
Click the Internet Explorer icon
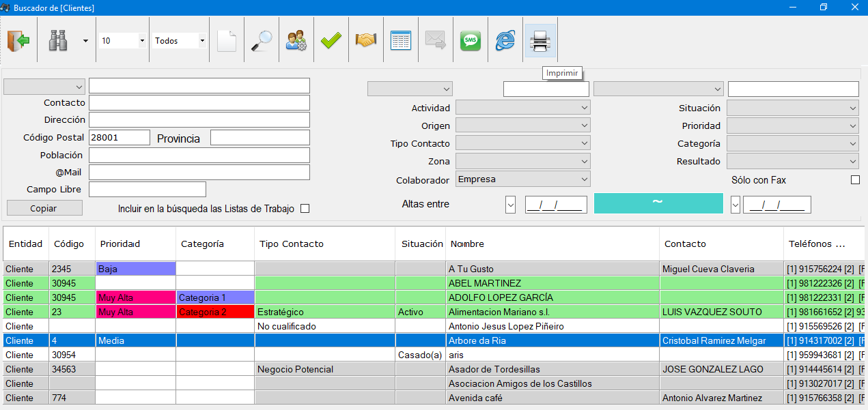click(x=505, y=41)
